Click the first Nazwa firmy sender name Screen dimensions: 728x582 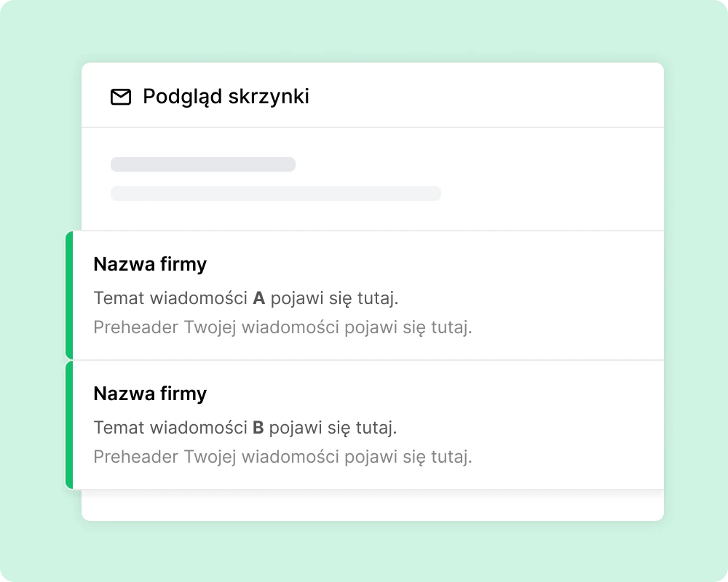point(150,265)
